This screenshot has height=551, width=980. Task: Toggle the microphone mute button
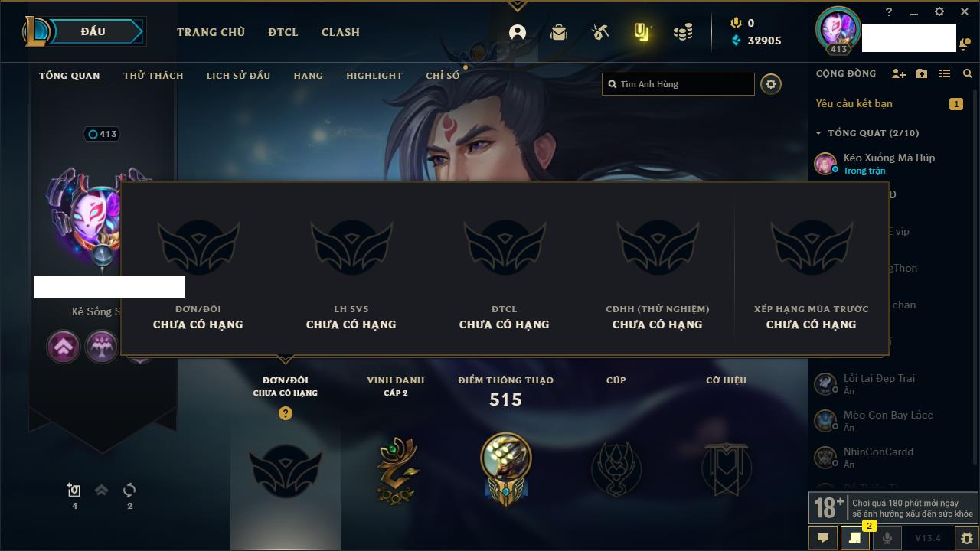[887, 538]
